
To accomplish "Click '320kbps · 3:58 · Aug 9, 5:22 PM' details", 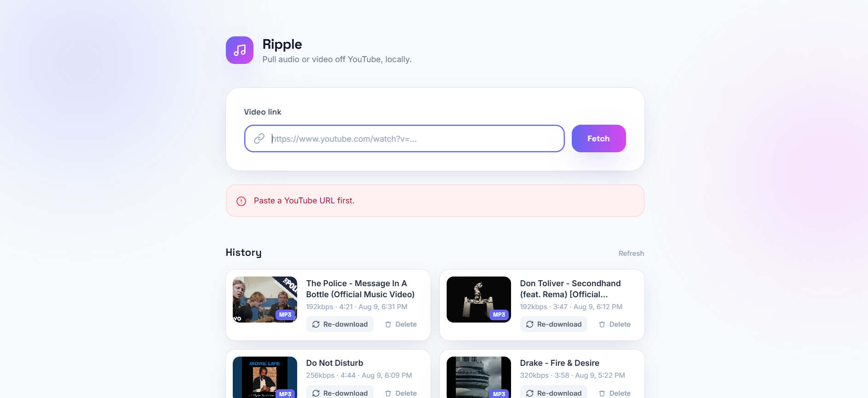I will tap(572, 375).
